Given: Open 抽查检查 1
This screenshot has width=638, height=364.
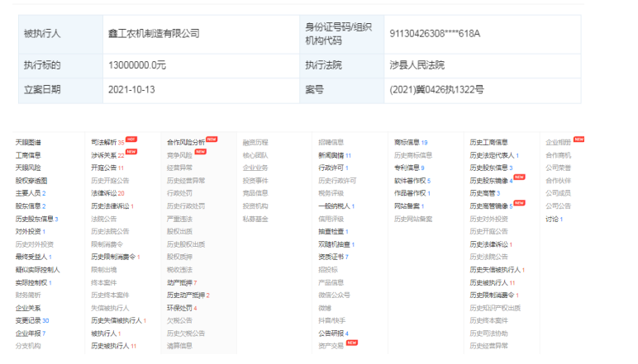Looking at the screenshot, I should pyautogui.click(x=333, y=232).
